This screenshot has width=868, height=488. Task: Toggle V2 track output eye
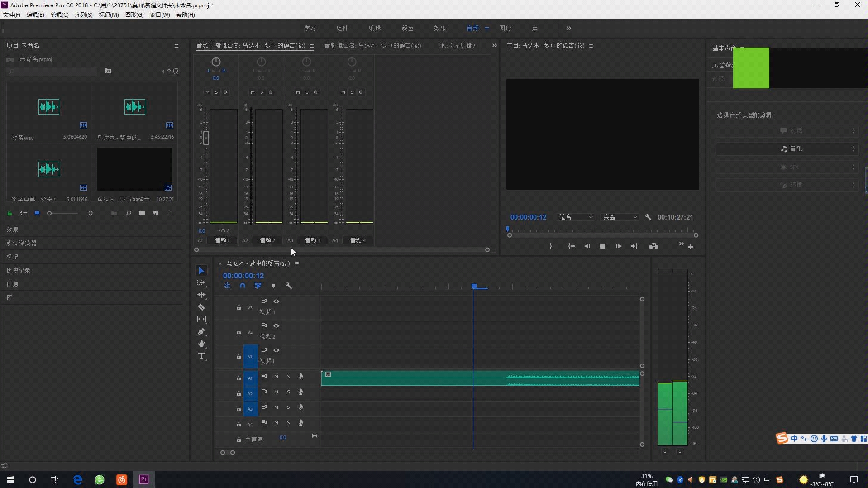276,326
